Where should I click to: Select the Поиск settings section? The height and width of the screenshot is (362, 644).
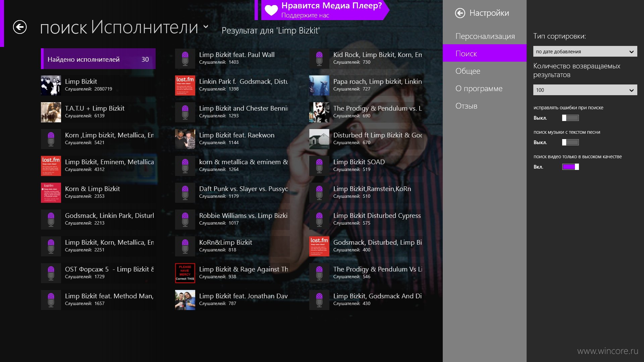[485, 54]
